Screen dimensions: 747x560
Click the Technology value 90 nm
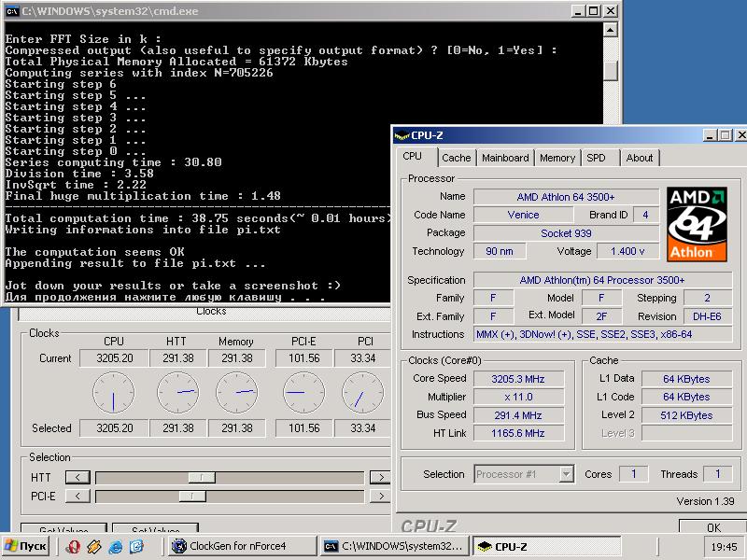pyautogui.click(x=500, y=251)
